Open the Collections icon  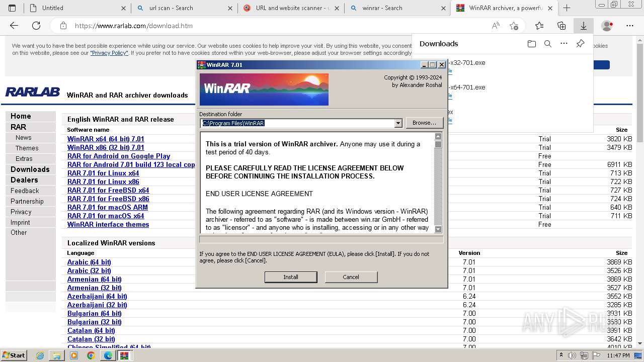[561, 26]
